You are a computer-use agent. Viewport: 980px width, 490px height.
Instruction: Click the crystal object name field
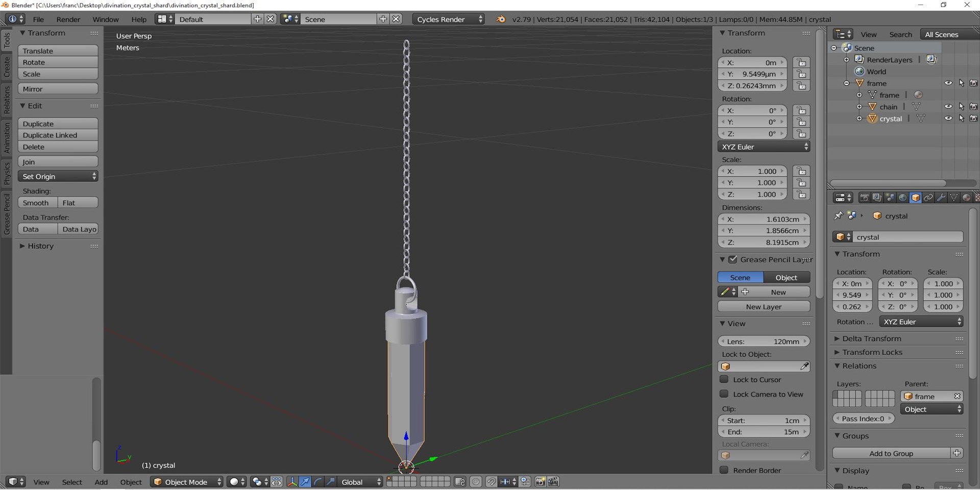[x=909, y=237]
